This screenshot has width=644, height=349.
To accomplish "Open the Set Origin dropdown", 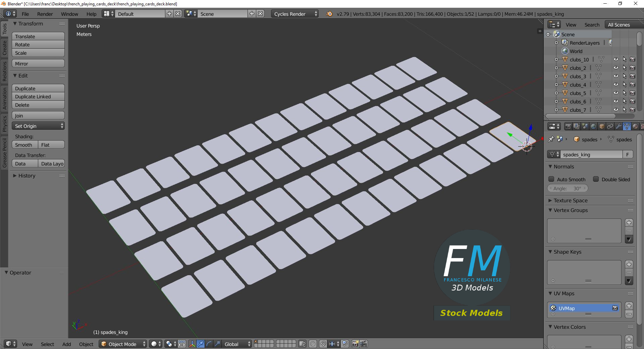I will [38, 126].
